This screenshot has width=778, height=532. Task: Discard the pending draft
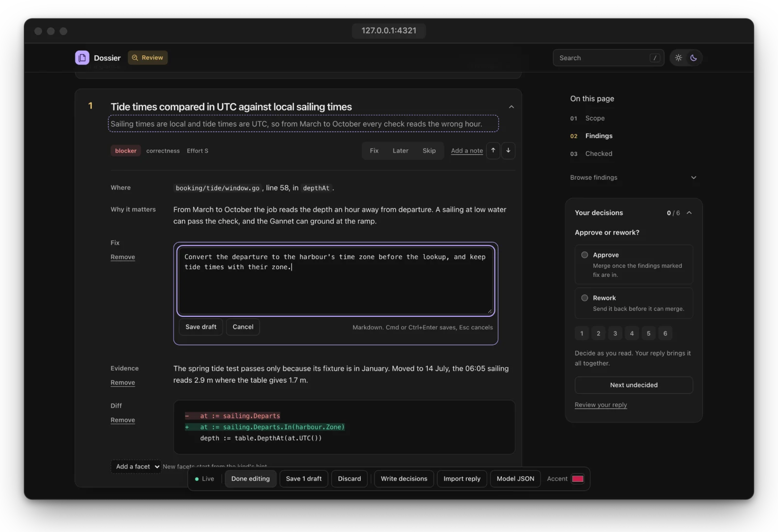tap(349, 479)
